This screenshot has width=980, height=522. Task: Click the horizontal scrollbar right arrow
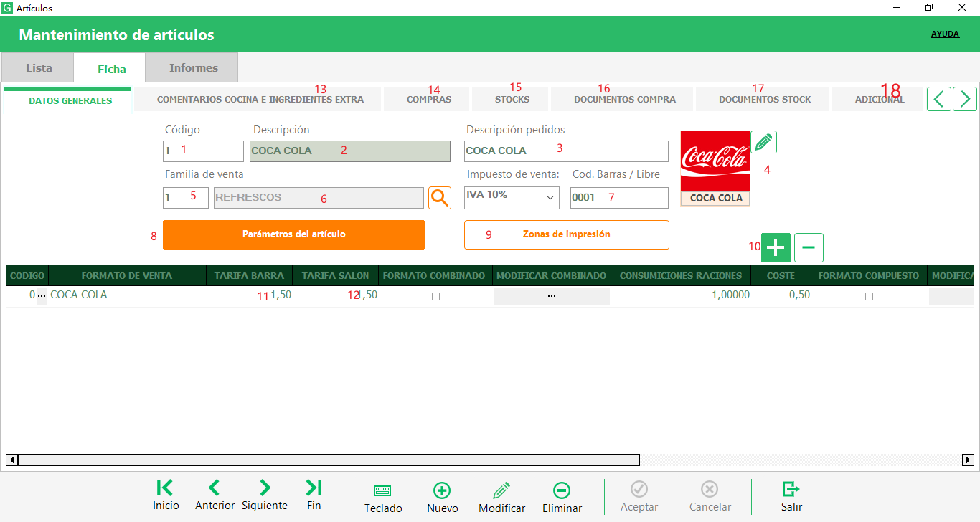click(968, 460)
